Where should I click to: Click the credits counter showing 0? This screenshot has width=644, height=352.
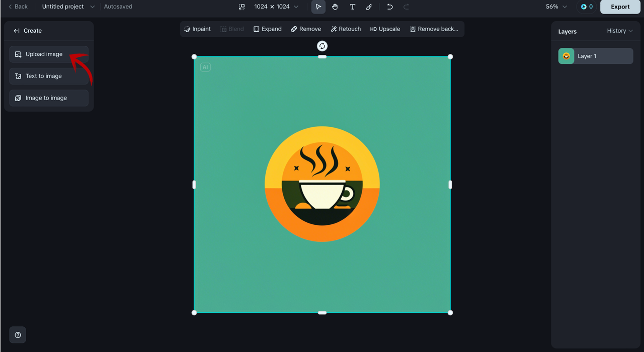point(587,7)
